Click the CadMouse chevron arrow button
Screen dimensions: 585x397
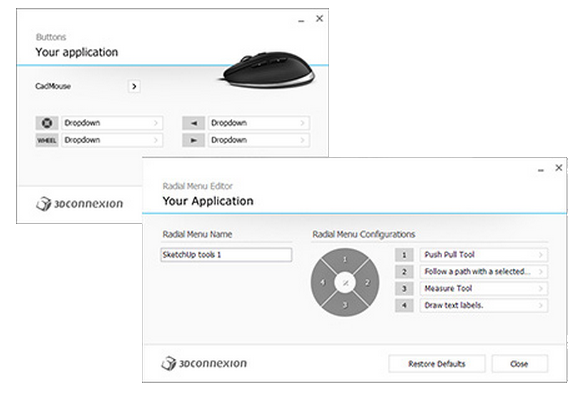134,86
